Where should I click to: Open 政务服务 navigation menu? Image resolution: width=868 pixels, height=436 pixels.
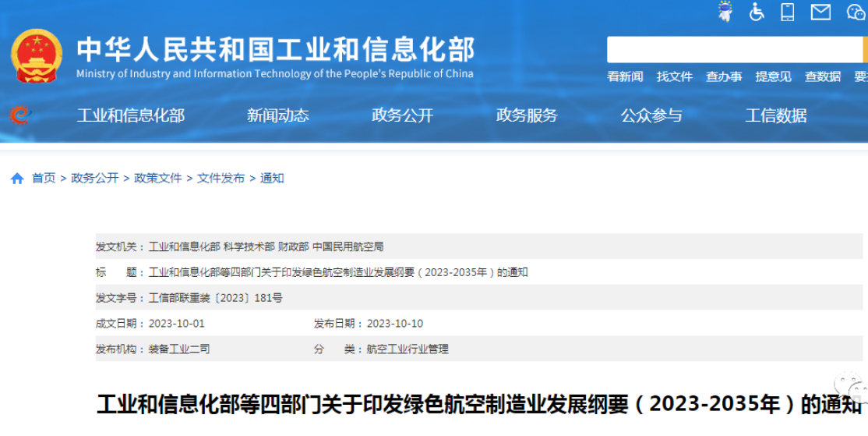[527, 115]
